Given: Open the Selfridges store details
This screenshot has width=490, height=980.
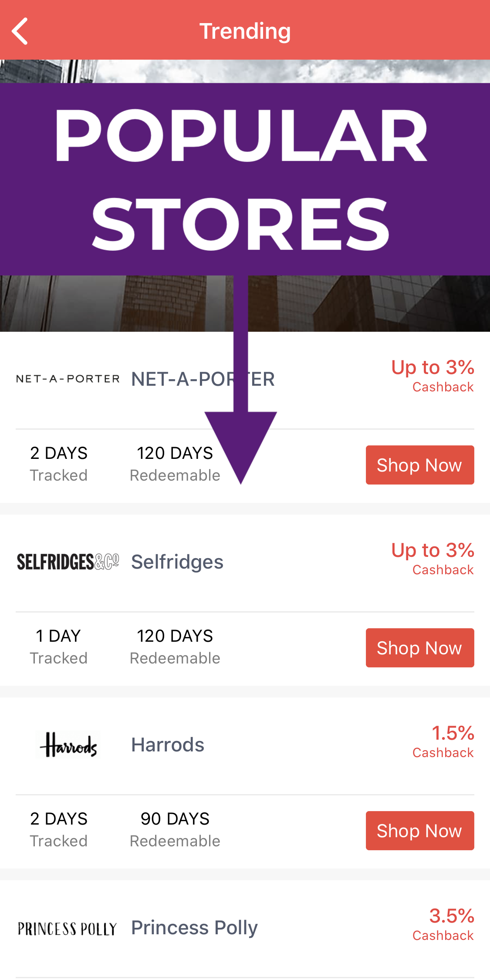Looking at the screenshot, I should [x=177, y=561].
